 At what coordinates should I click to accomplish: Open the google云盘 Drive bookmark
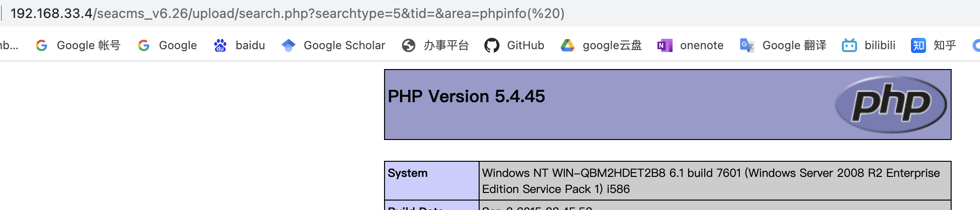pos(601,45)
